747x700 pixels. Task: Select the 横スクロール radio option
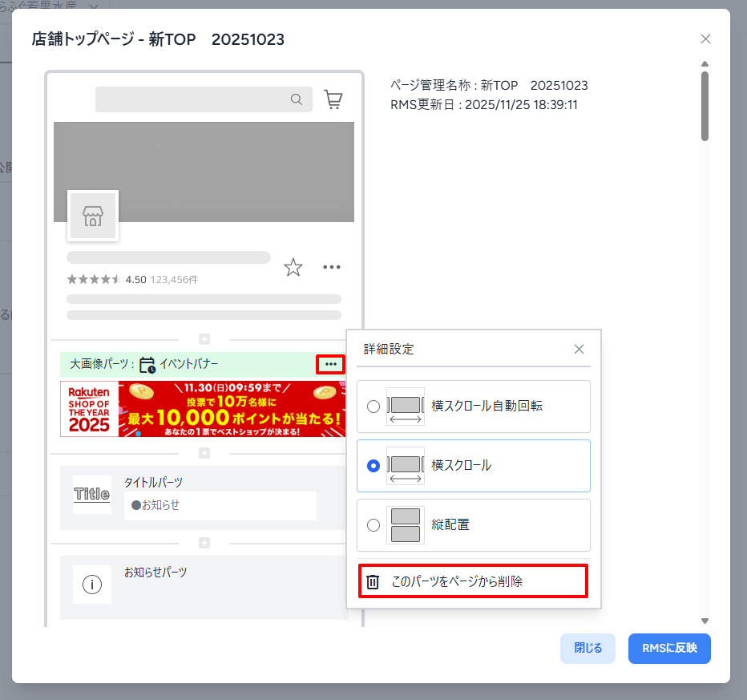coord(373,466)
